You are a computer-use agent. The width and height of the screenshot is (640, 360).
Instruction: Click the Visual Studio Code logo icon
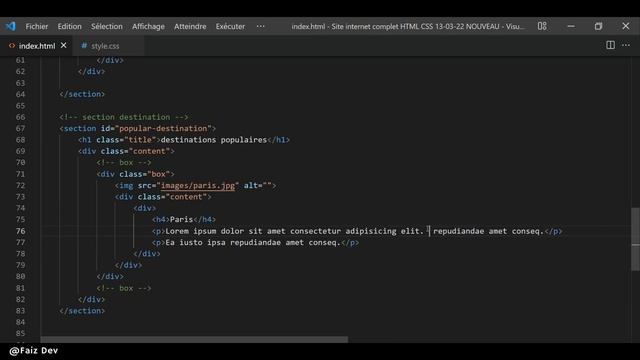tap(11, 26)
